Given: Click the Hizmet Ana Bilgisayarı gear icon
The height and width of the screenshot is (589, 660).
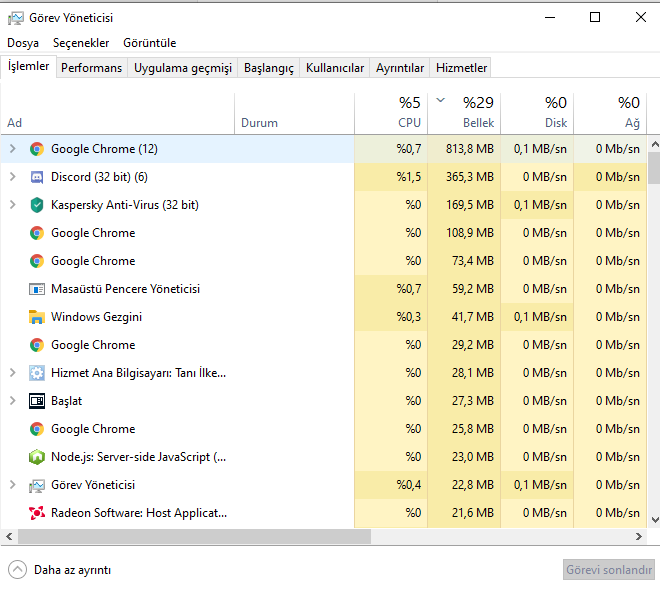Looking at the screenshot, I should (x=37, y=373).
